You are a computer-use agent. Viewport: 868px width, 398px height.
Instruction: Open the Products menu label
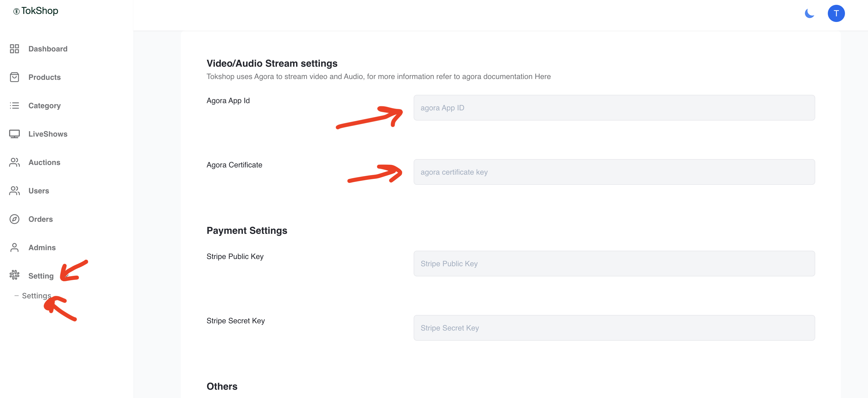coord(44,77)
